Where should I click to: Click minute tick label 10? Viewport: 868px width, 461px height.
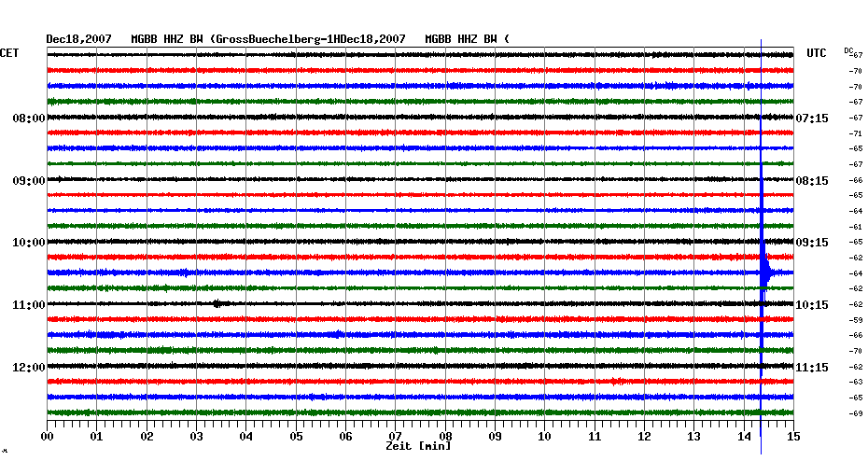545,437
